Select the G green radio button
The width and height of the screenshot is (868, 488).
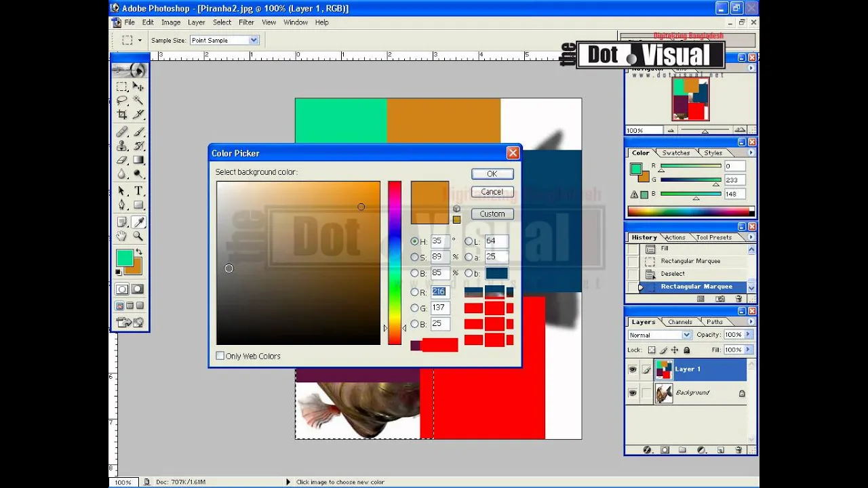coord(414,308)
